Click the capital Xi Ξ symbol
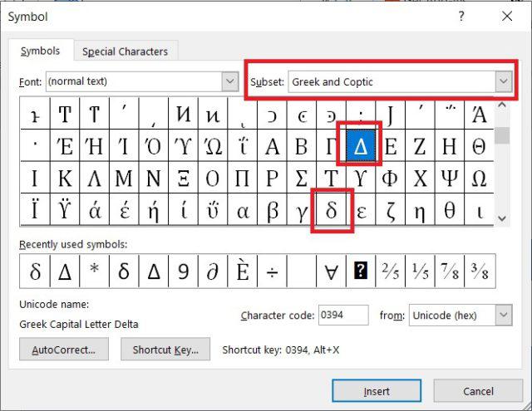This screenshot has height=411, width=532. pyautogui.click(x=183, y=178)
